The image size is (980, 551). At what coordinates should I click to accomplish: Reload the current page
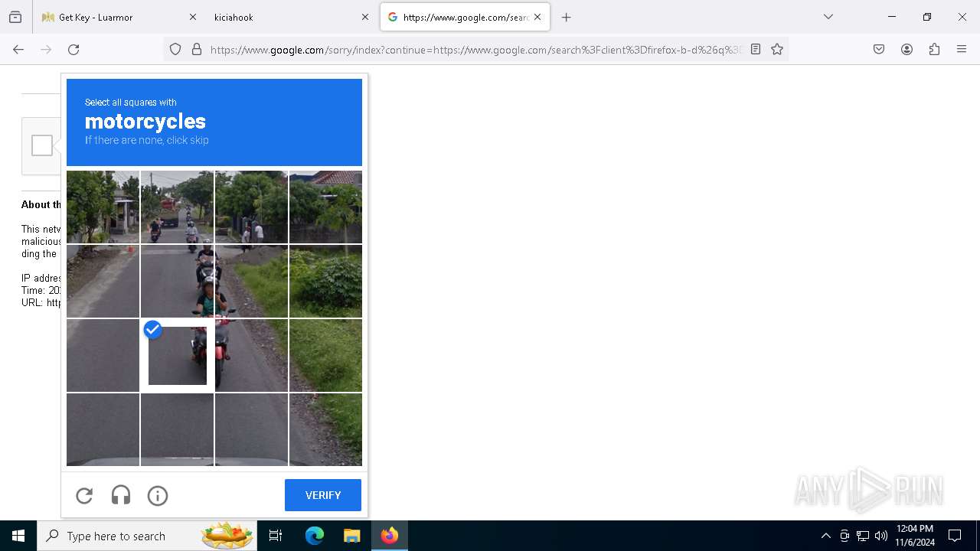73,49
